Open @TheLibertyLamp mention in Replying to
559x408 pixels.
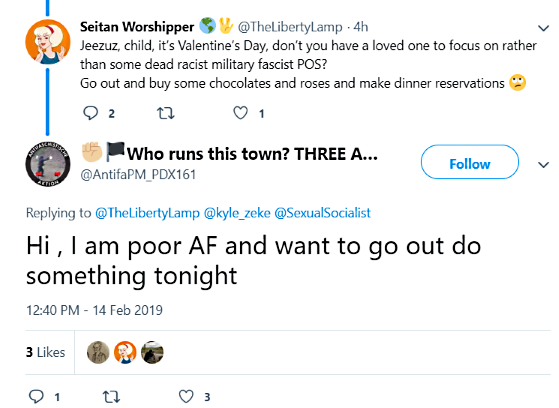(x=147, y=213)
